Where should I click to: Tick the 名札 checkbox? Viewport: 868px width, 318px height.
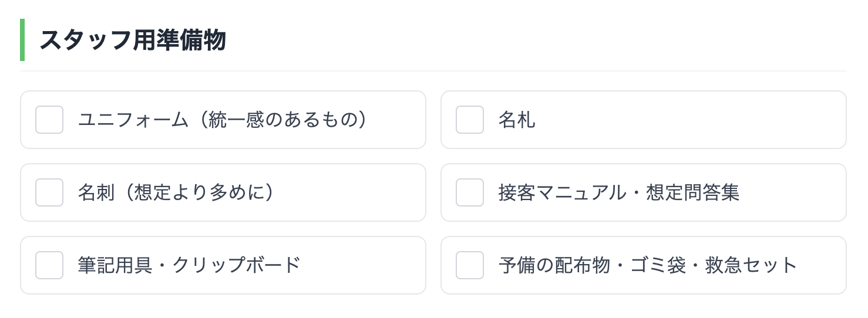pos(470,120)
